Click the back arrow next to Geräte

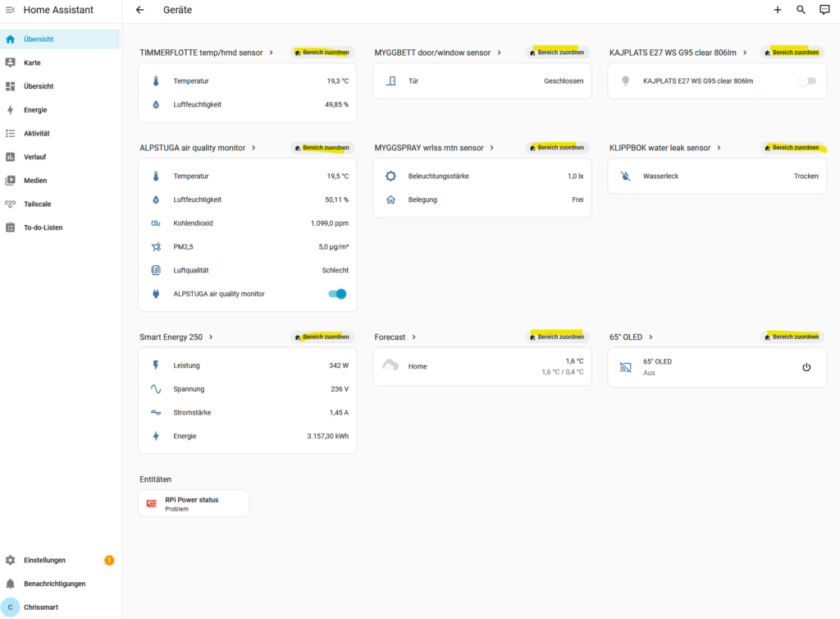tap(139, 10)
